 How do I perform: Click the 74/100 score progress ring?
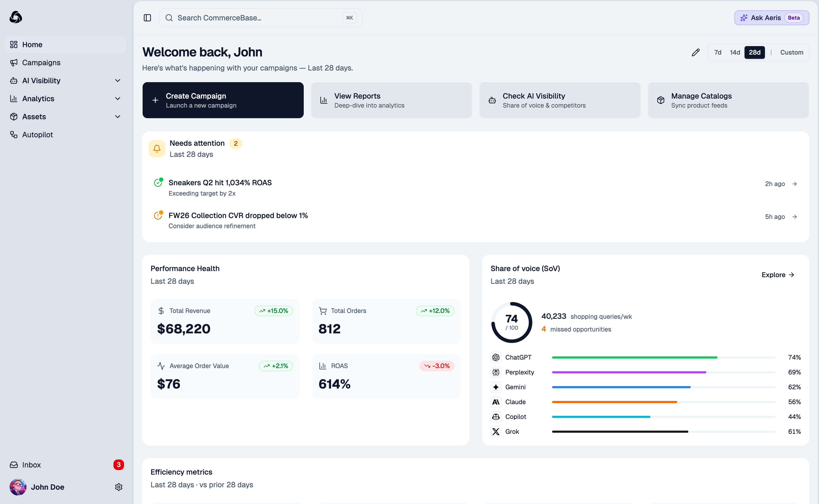[x=511, y=322]
